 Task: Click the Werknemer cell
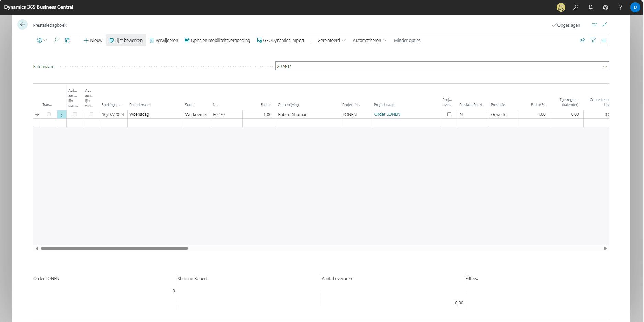(x=197, y=114)
